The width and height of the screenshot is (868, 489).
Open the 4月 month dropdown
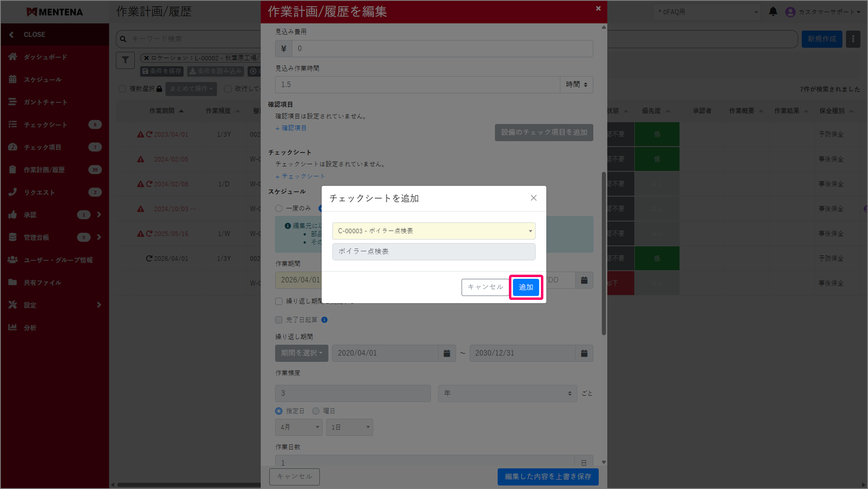click(x=299, y=427)
